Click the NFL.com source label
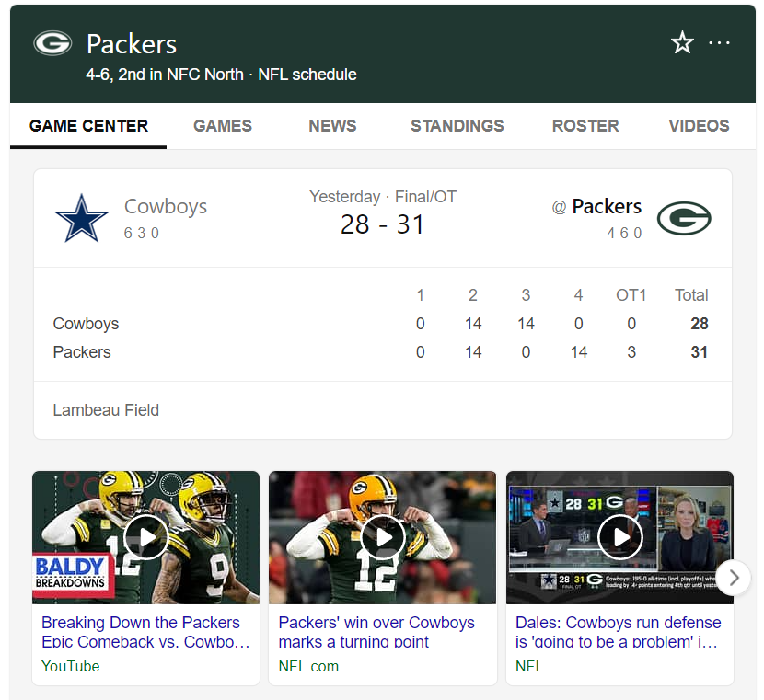Screen dimensions: 764x700 (308, 666)
